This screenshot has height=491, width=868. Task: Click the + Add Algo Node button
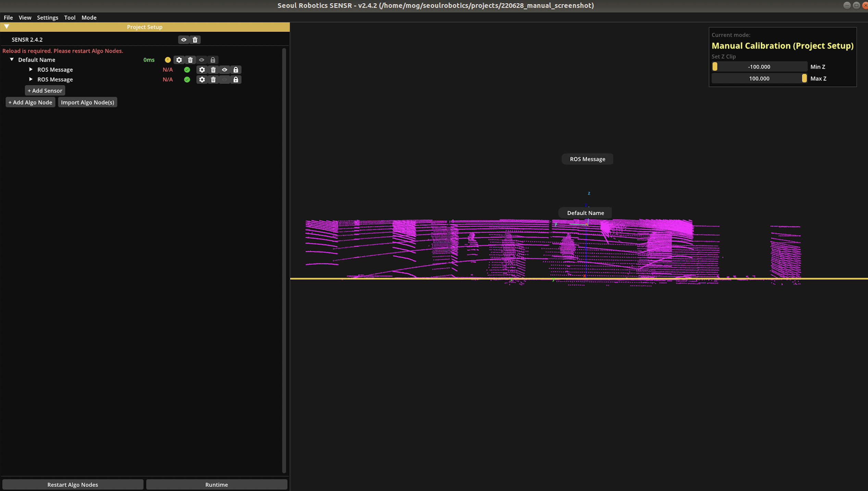30,102
